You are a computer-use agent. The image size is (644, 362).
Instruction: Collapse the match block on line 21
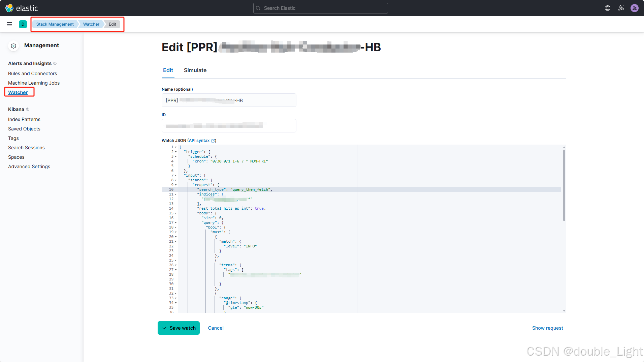click(175, 242)
